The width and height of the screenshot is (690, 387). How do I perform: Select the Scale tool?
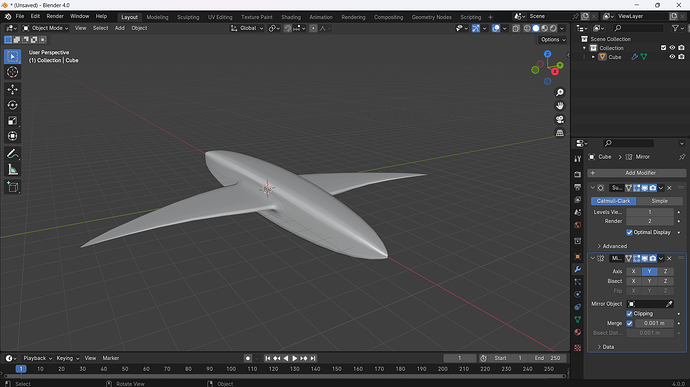[12, 121]
